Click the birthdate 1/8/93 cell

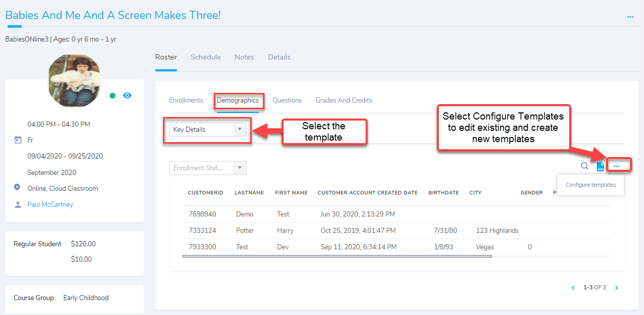pyautogui.click(x=444, y=247)
